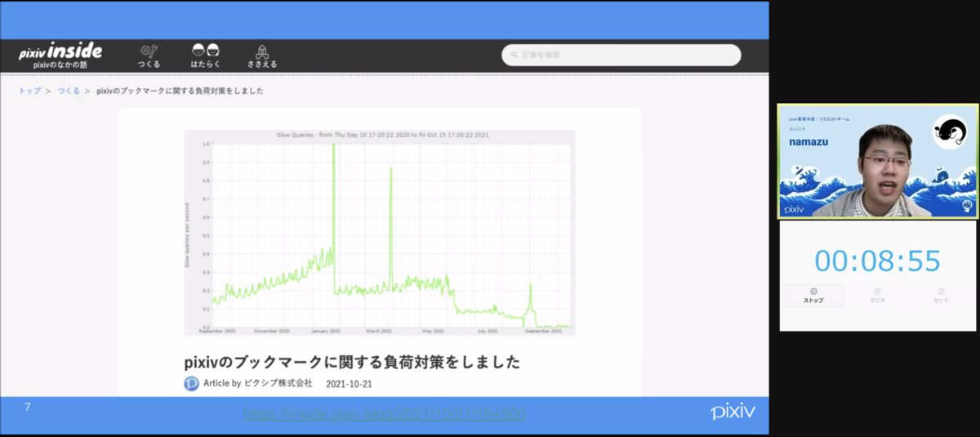Click the セット timer button
980x437 pixels.
941,296
